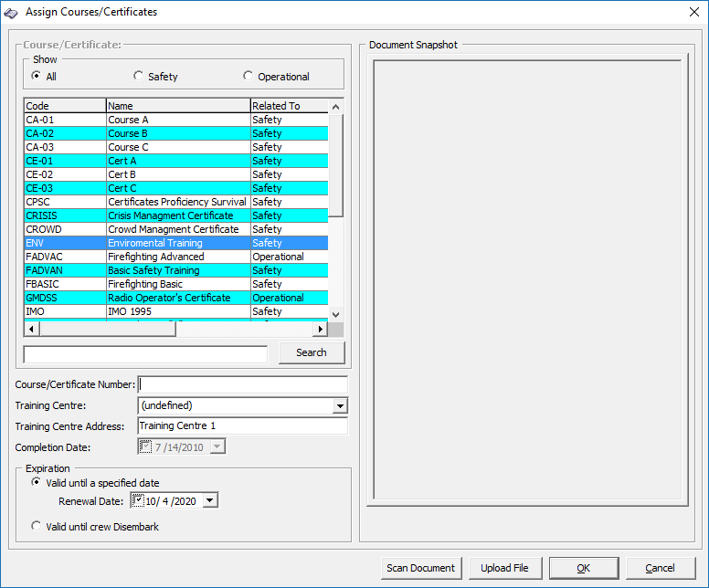Click the FADVAC code cell

[x=65, y=257]
